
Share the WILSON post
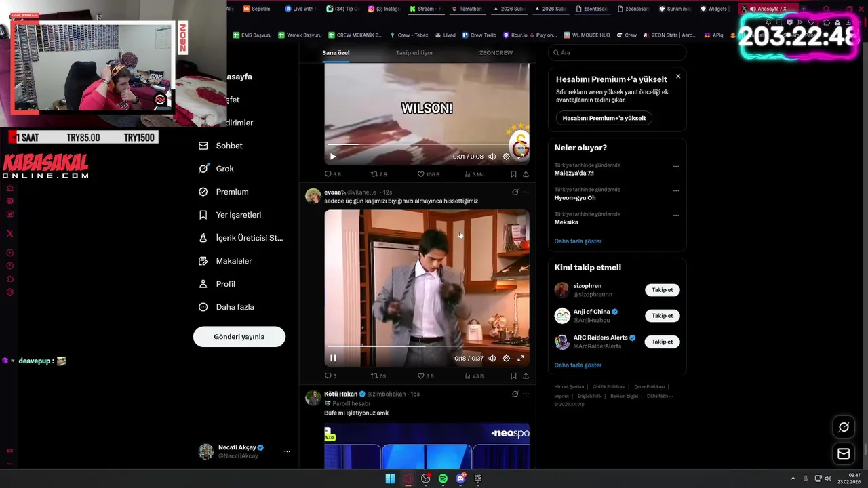pos(526,174)
